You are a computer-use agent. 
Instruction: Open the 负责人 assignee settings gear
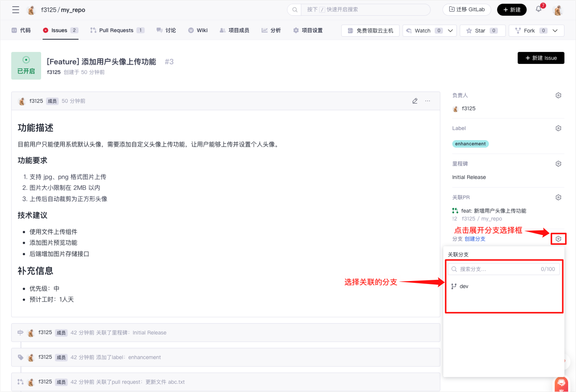558,95
